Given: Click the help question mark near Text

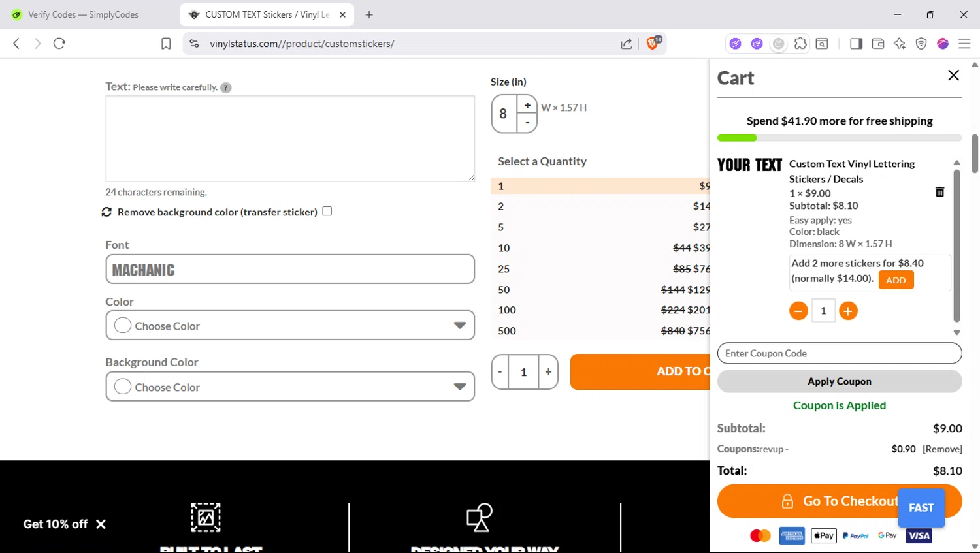Looking at the screenshot, I should 226,87.
